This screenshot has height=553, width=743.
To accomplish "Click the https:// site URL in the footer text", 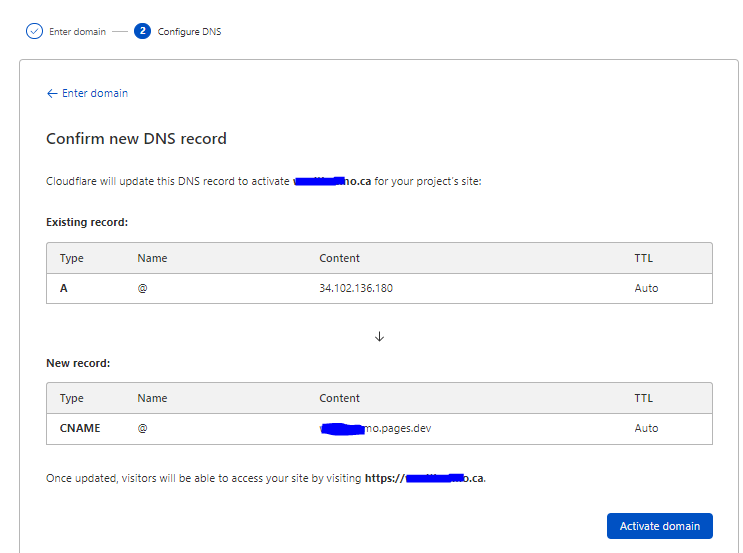I will (x=424, y=478).
